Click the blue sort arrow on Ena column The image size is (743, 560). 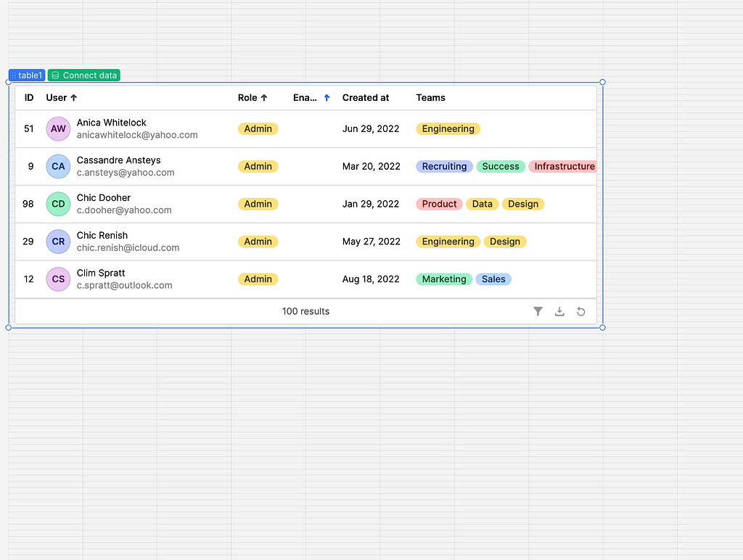325,96
